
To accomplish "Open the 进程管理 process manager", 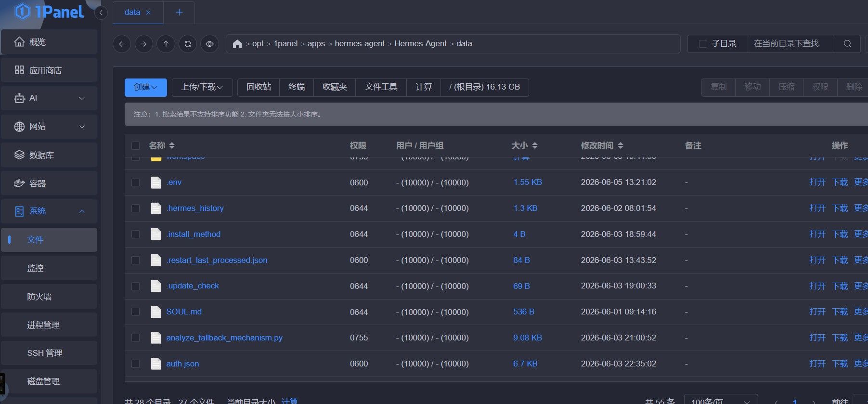I will pos(49,325).
